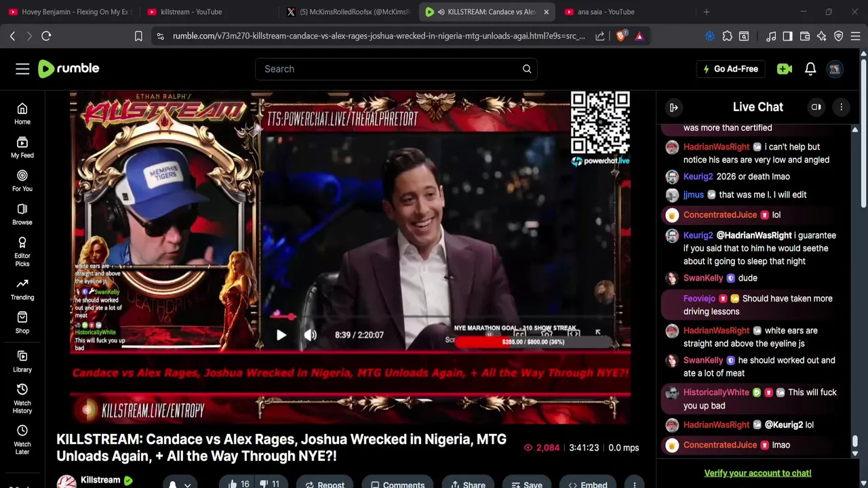Open Editor Picks in the sidebar

(x=22, y=252)
